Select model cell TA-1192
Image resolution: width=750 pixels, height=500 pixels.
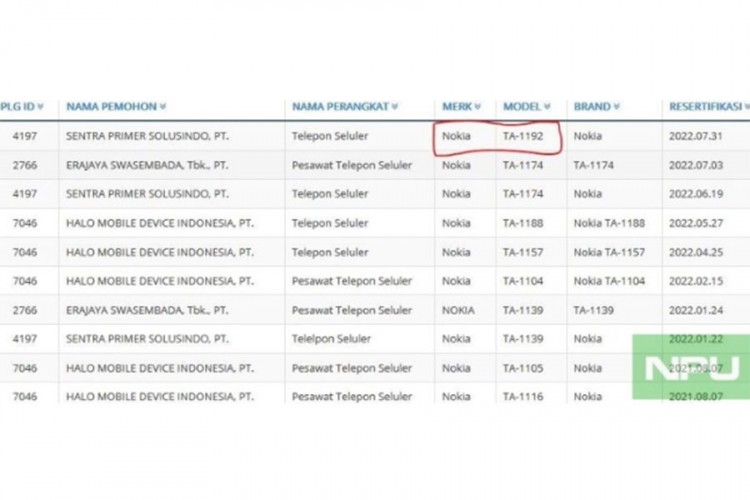click(x=523, y=136)
